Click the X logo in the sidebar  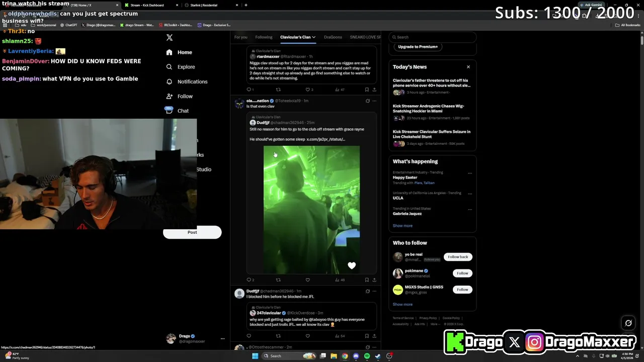coord(170,38)
